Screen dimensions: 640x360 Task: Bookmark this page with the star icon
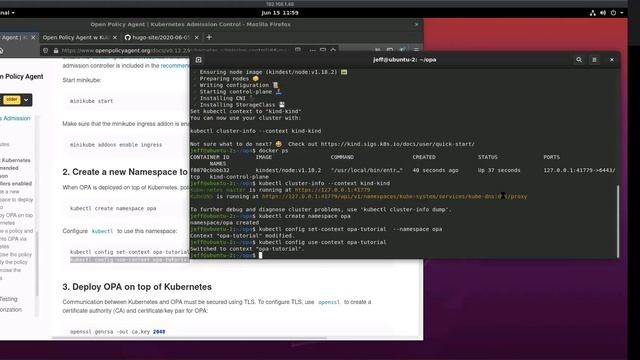(x=333, y=50)
